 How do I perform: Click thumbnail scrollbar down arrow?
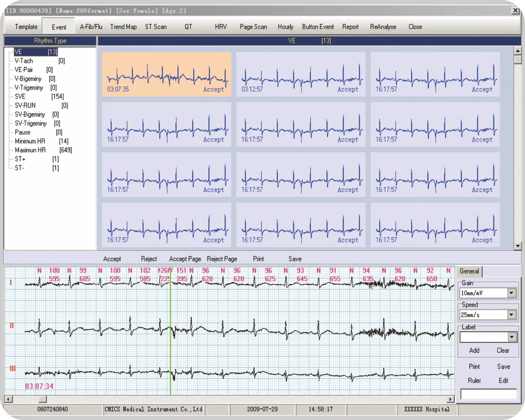(518, 246)
